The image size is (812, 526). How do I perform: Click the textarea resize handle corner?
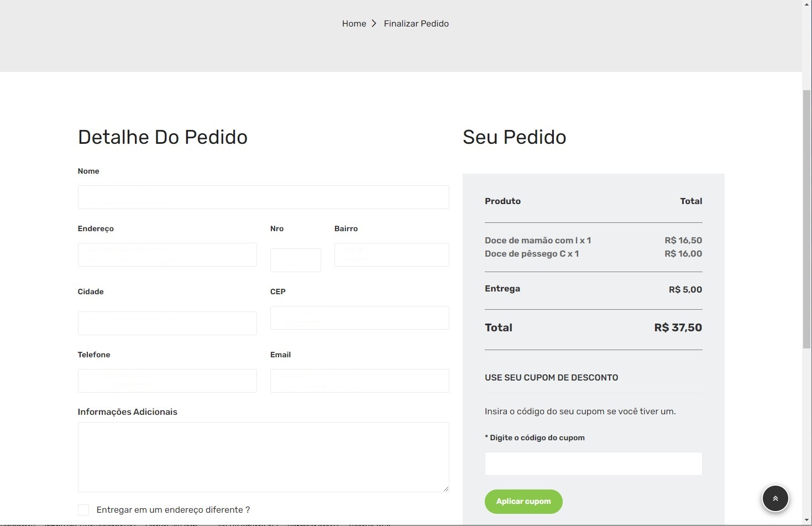446,488
